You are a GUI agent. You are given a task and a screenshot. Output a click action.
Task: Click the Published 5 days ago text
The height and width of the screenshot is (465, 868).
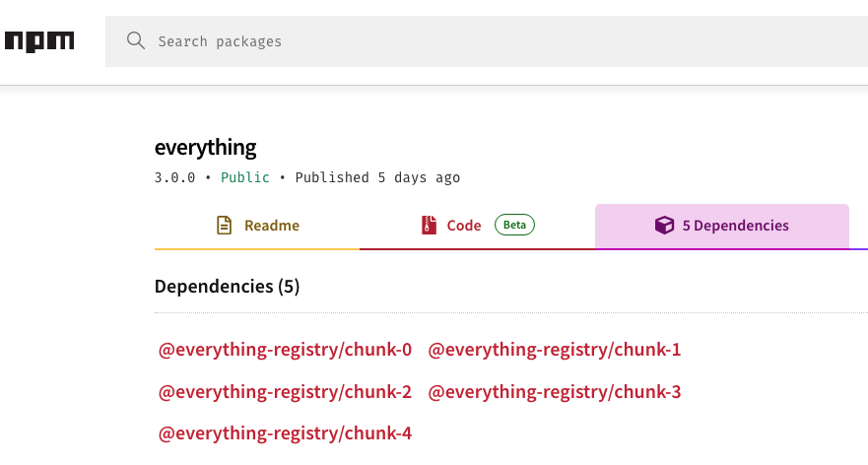click(377, 178)
